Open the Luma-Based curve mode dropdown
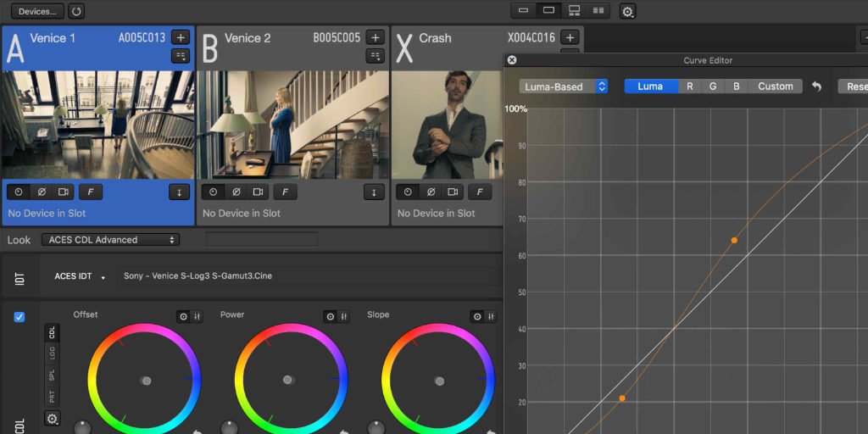The width and height of the screenshot is (868, 434). 564,86
